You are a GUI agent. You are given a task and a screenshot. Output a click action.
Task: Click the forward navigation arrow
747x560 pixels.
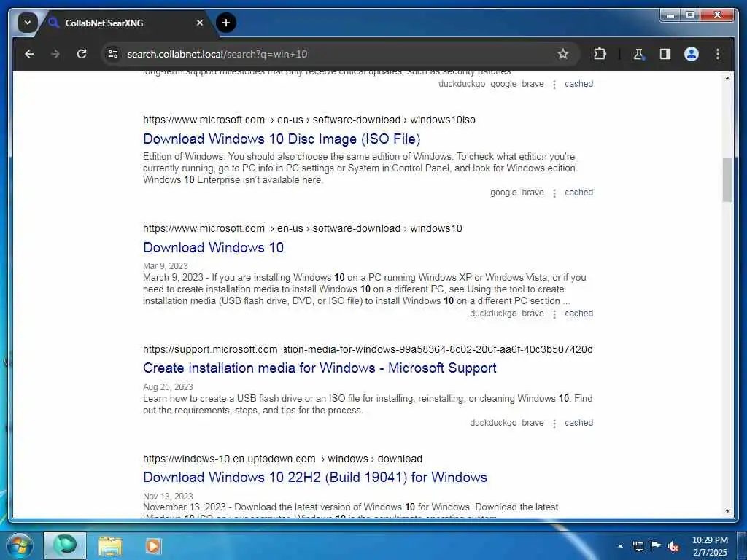pos(55,54)
